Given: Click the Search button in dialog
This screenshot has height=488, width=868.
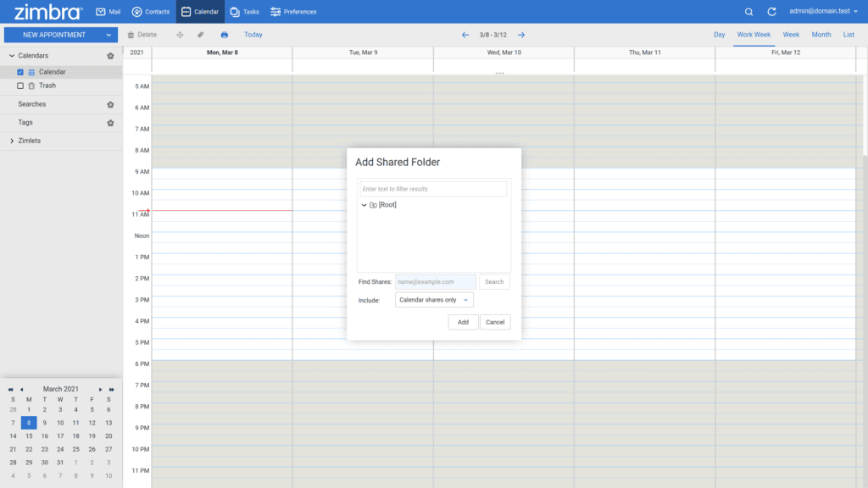Looking at the screenshot, I should click(x=494, y=281).
